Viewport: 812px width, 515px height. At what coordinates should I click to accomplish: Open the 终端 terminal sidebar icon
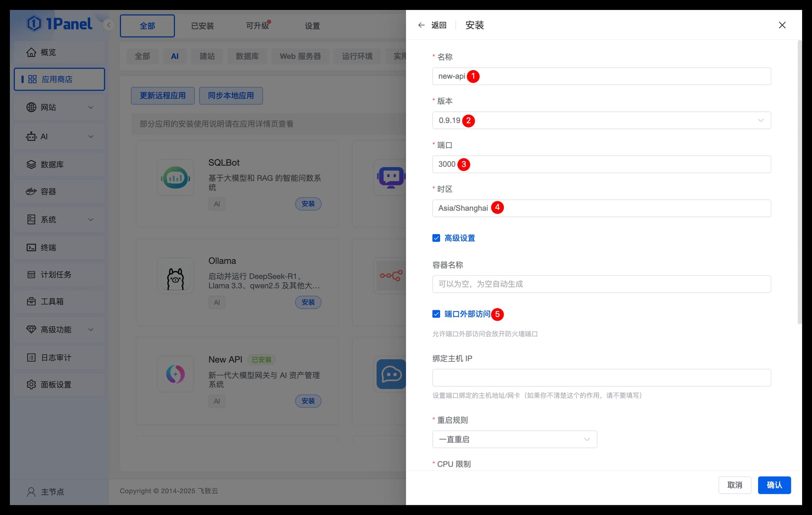click(31, 247)
